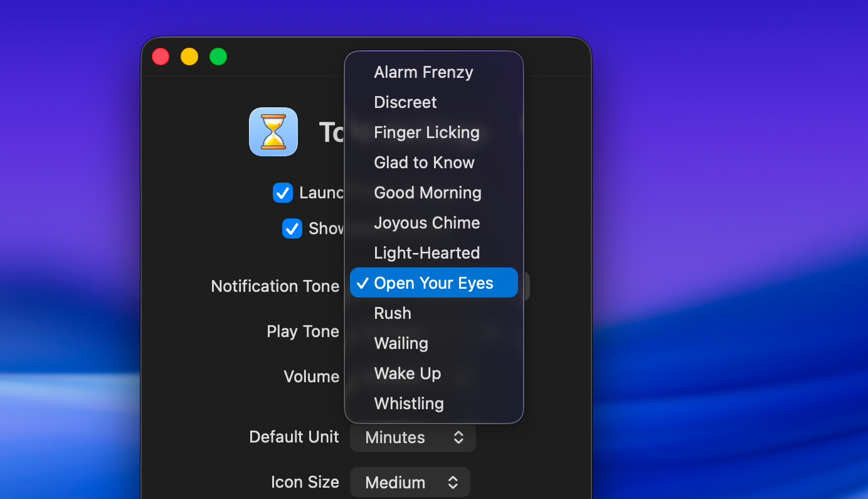Image resolution: width=868 pixels, height=499 pixels.
Task: Pick the Finger Licking tone
Action: [x=426, y=132]
